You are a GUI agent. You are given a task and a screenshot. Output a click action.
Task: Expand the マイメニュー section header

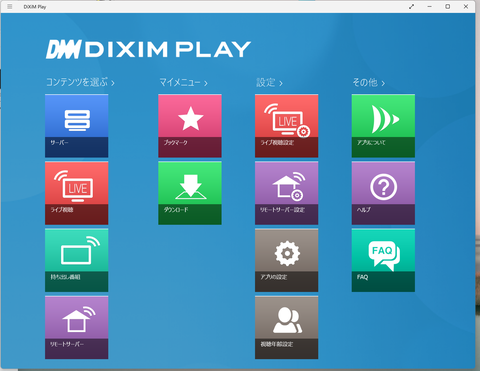click(x=183, y=82)
